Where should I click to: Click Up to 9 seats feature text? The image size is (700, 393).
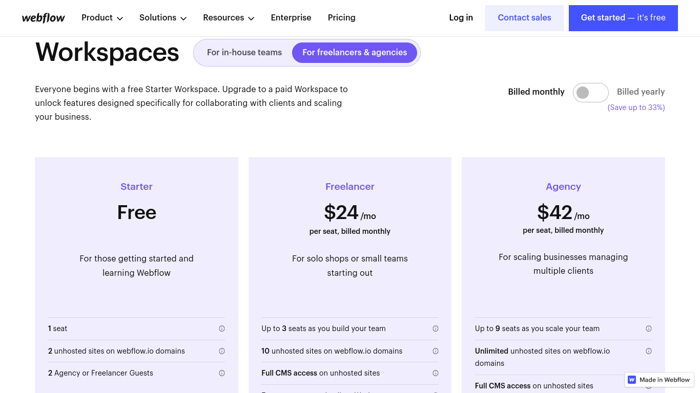click(x=537, y=329)
